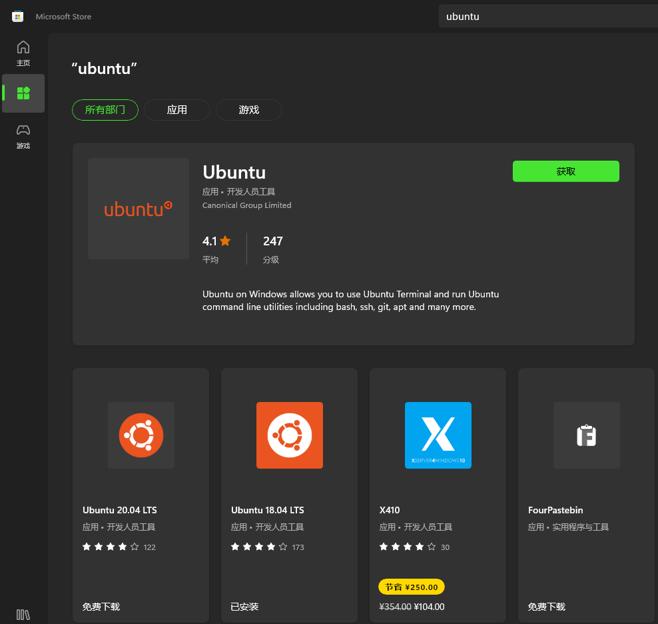The height and width of the screenshot is (624, 658).
Task: Click the FourPastebin title text
Action: coord(556,510)
